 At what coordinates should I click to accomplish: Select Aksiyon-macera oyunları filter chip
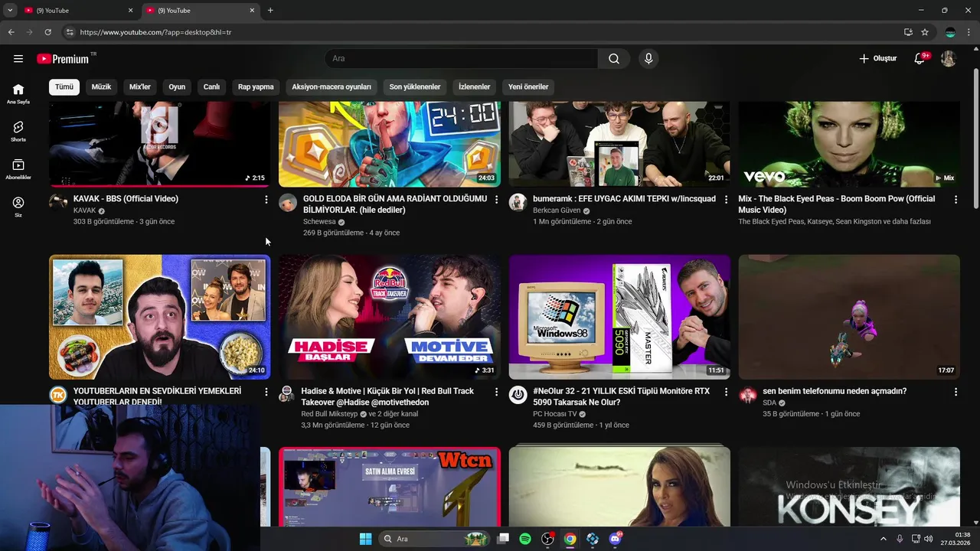[x=332, y=86]
